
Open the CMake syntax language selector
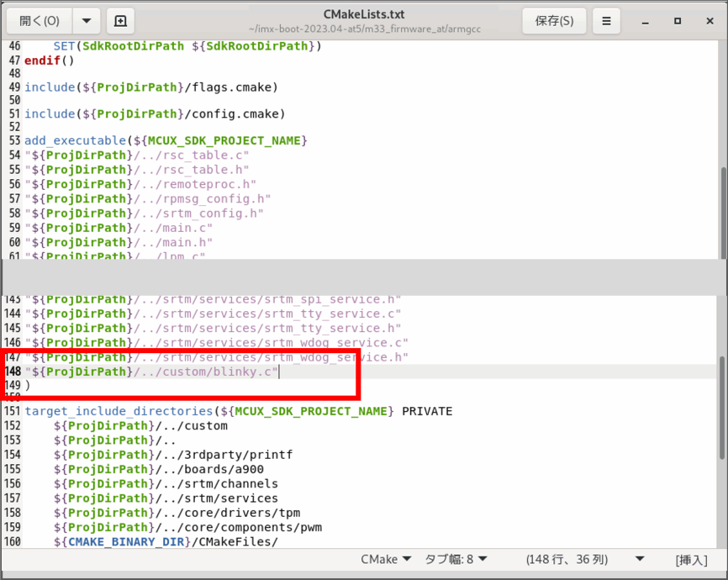pos(385,559)
